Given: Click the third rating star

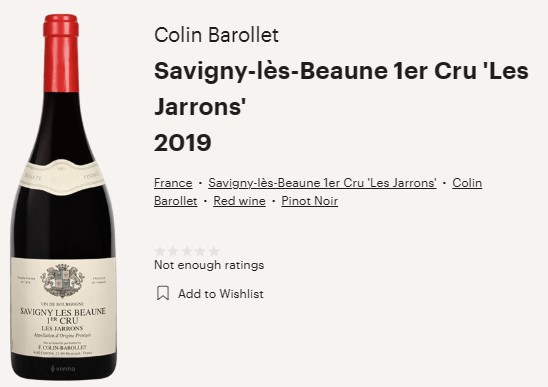Looking at the screenshot, I should tap(187, 251).
